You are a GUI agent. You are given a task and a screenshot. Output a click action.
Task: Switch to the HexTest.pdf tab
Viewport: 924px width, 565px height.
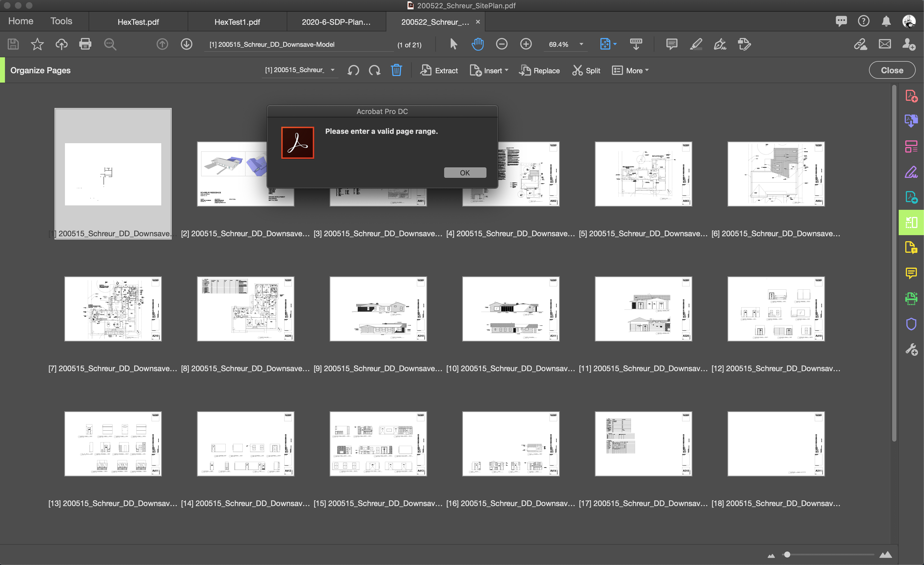[138, 22]
